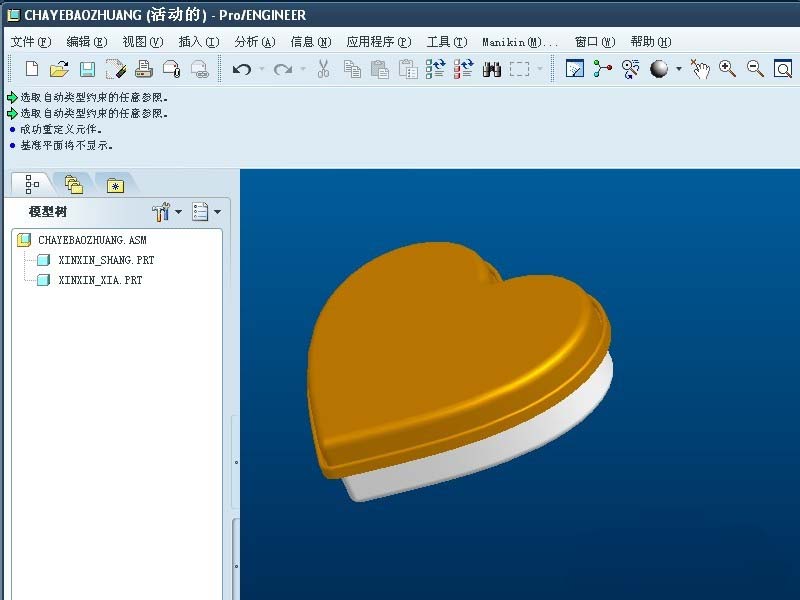This screenshot has height=600, width=800.
Task: Open the 文件(F) menu
Action: click(x=31, y=42)
